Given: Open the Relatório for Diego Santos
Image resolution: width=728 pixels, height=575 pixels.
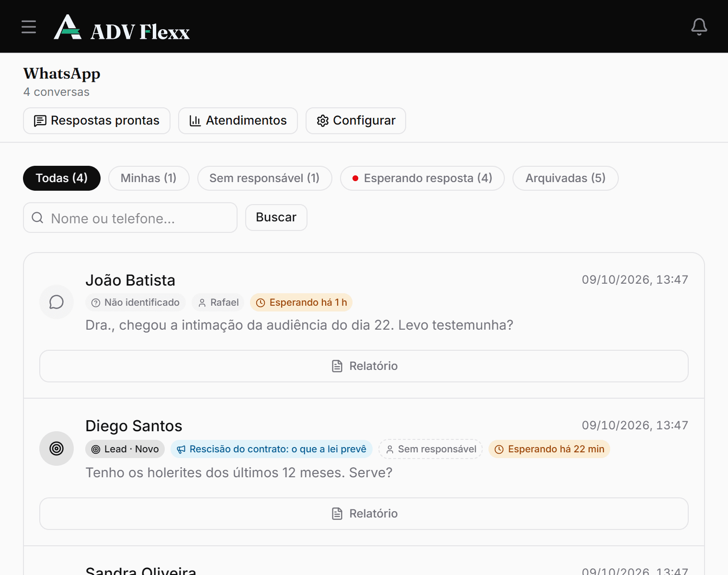Looking at the screenshot, I should [364, 514].
